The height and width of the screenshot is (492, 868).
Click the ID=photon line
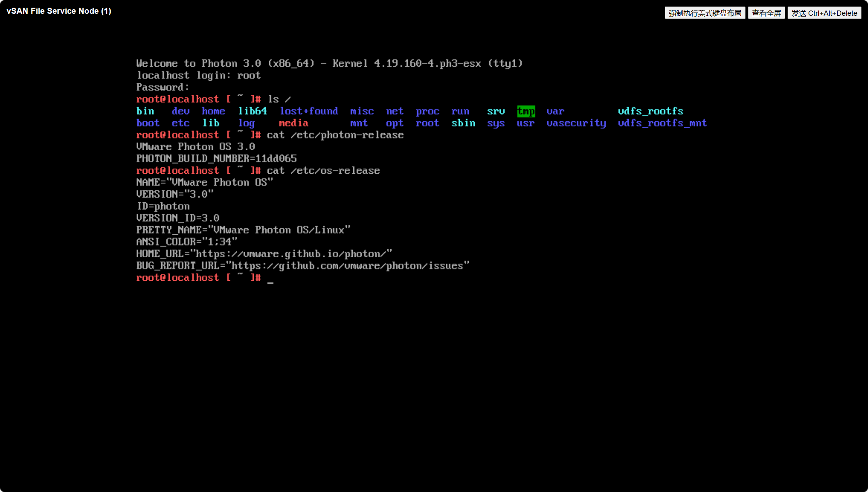tap(163, 206)
